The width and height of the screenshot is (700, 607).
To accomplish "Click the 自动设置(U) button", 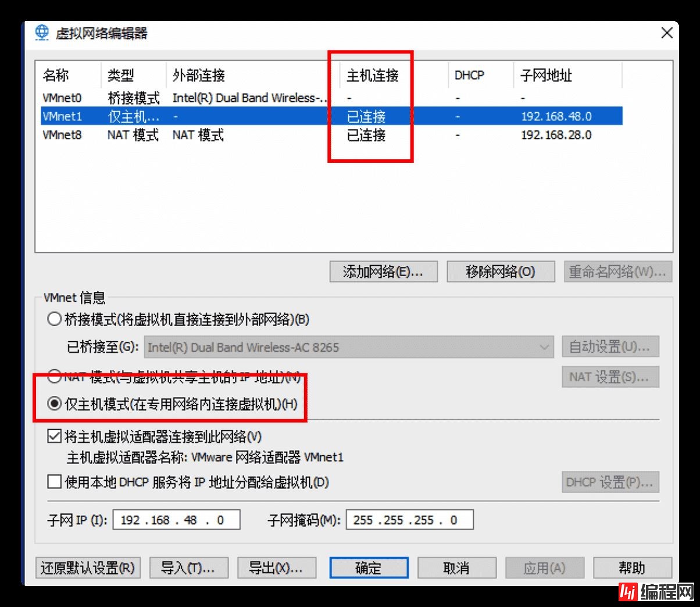I will pos(610,347).
